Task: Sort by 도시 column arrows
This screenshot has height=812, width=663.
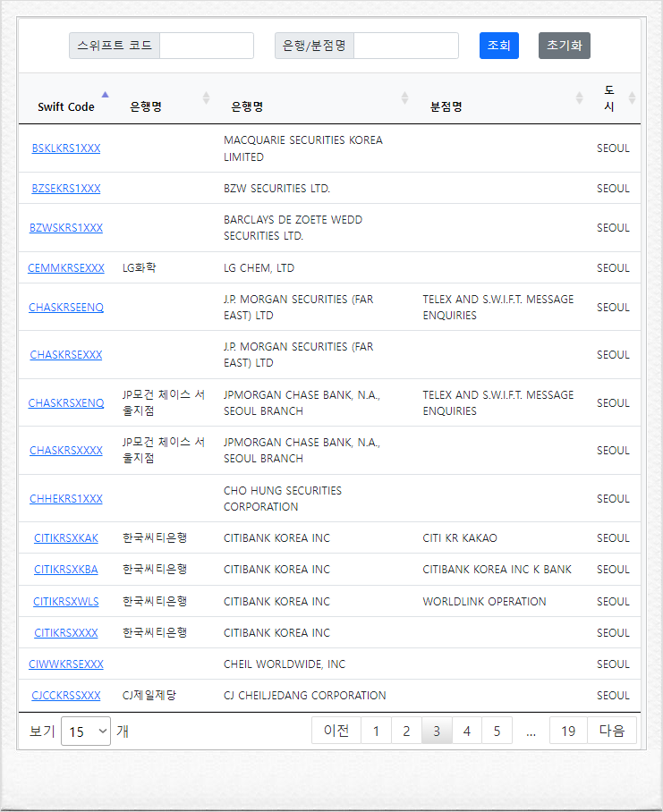Action: (632, 97)
